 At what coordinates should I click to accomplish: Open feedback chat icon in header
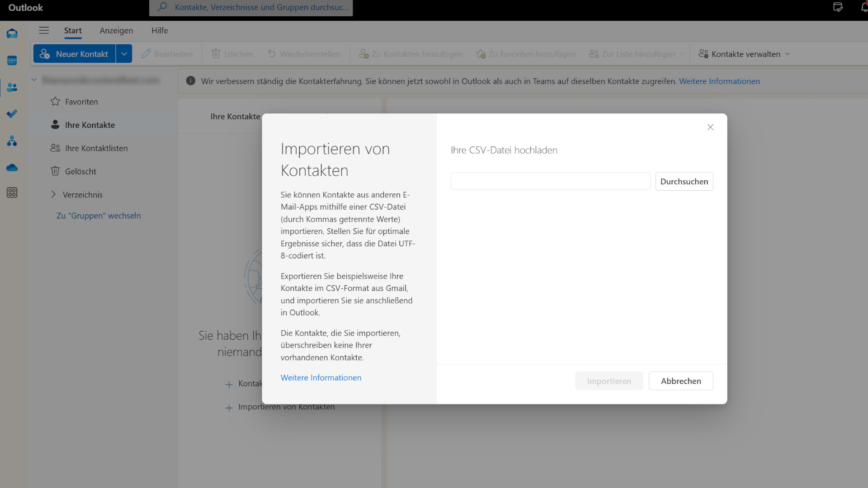coord(838,7)
